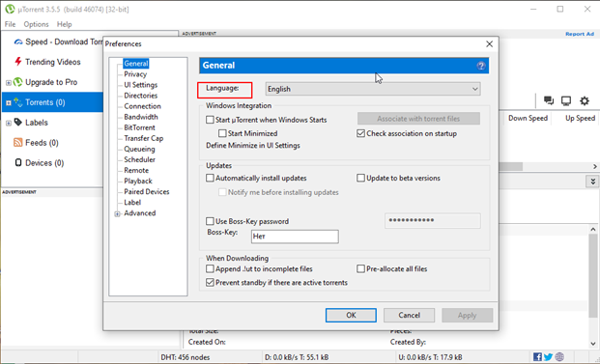The width and height of the screenshot is (600, 364).
Task: Uncheck Prevent standby if active torrents
Action: tap(210, 283)
